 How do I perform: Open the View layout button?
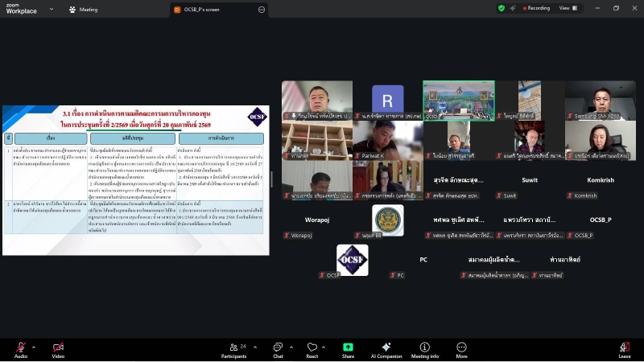(x=568, y=8)
